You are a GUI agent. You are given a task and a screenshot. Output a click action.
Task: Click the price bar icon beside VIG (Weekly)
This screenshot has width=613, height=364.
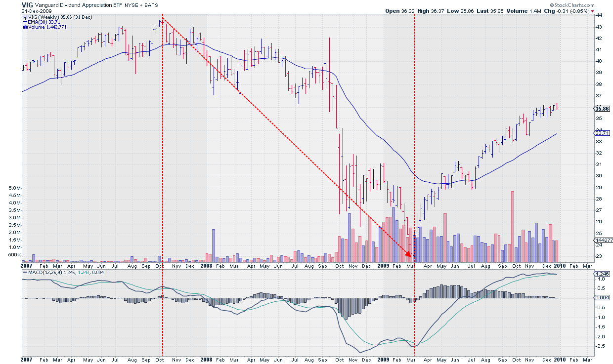click(25, 17)
